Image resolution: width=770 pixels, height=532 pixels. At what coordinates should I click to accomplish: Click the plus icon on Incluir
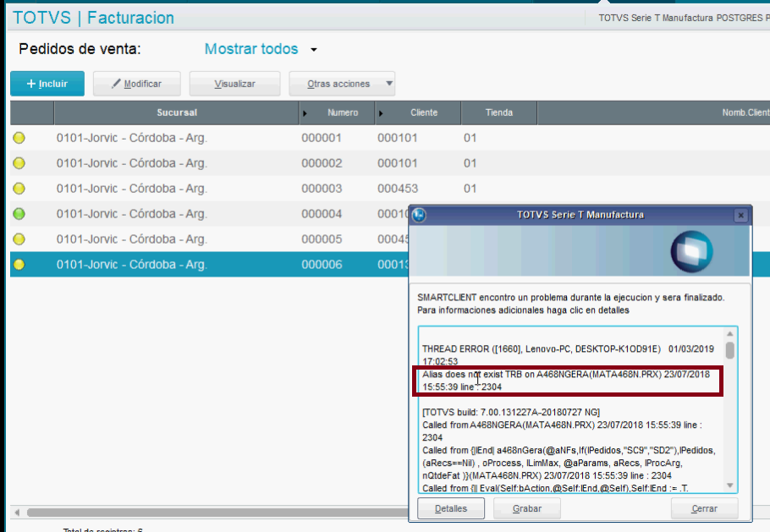(31, 84)
